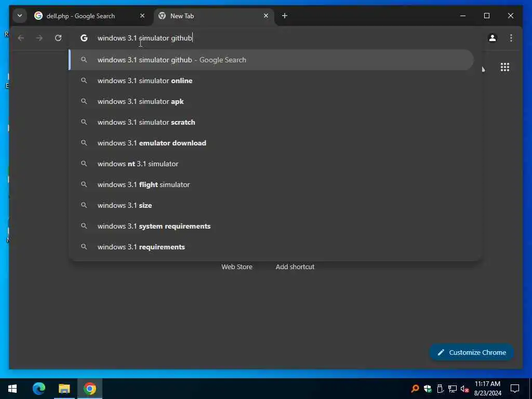Launch Microsoft Edge from taskbar
The image size is (532, 399).
39,389
